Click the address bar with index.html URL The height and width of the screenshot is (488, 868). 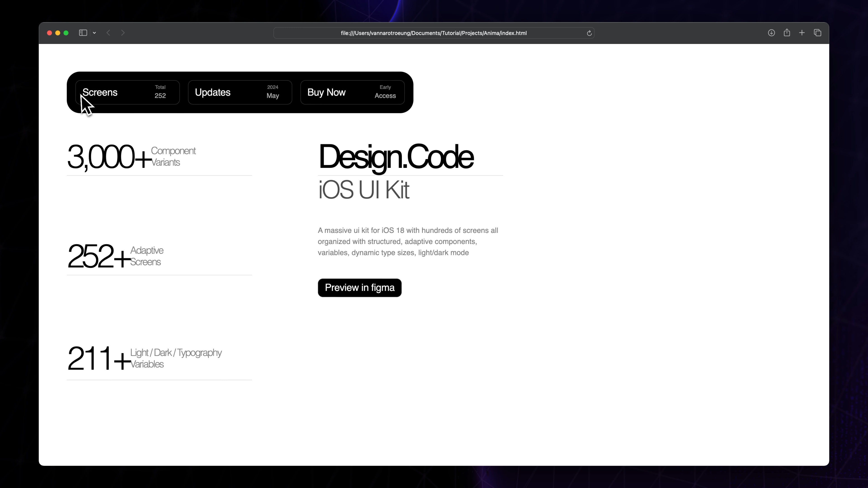(x=434, y=33)
